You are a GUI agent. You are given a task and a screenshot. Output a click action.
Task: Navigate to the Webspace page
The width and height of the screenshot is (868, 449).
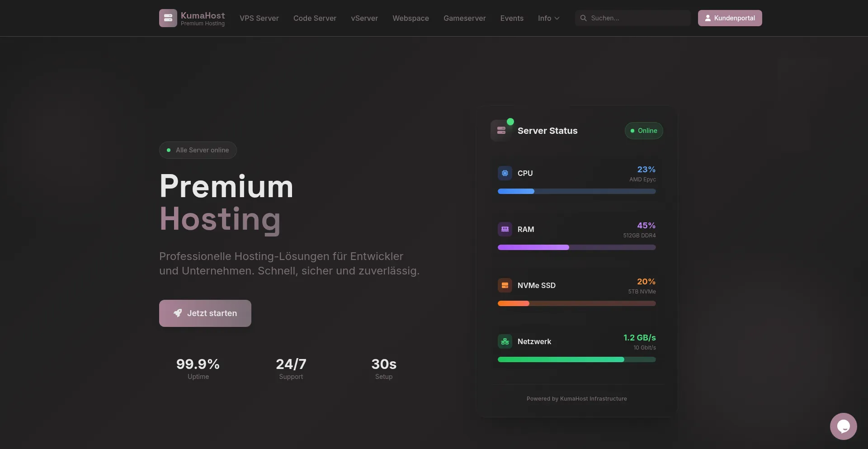410,18
